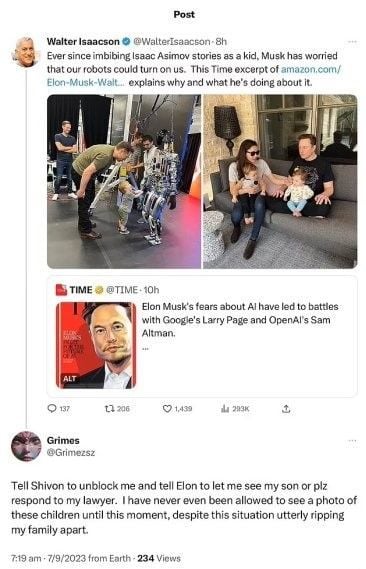
Task: Click TIME's gold verified badge
Action: click(99, 290)
